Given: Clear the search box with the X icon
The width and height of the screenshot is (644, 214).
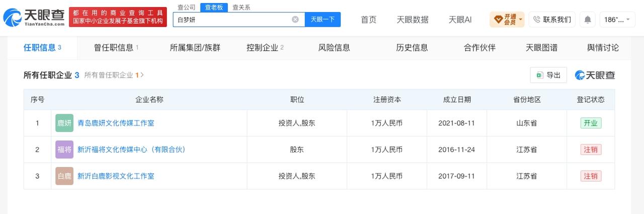Looking at the screenshot, I should (295, 20).
